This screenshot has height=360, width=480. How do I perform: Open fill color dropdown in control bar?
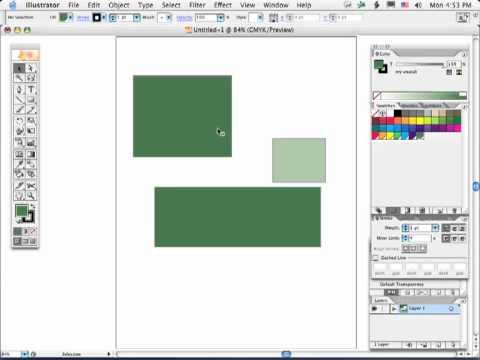pyautogui.click(x=71, y=17)
